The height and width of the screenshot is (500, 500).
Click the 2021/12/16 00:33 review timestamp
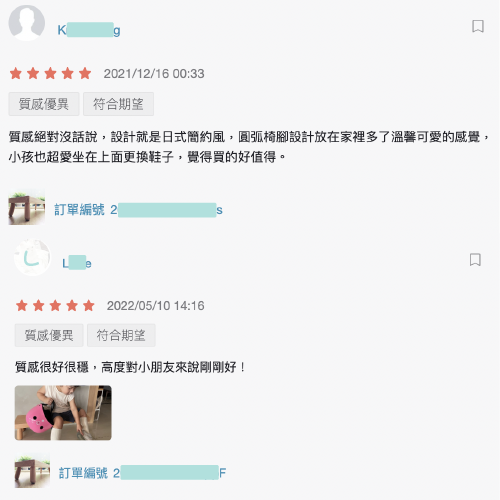[154, 74]
